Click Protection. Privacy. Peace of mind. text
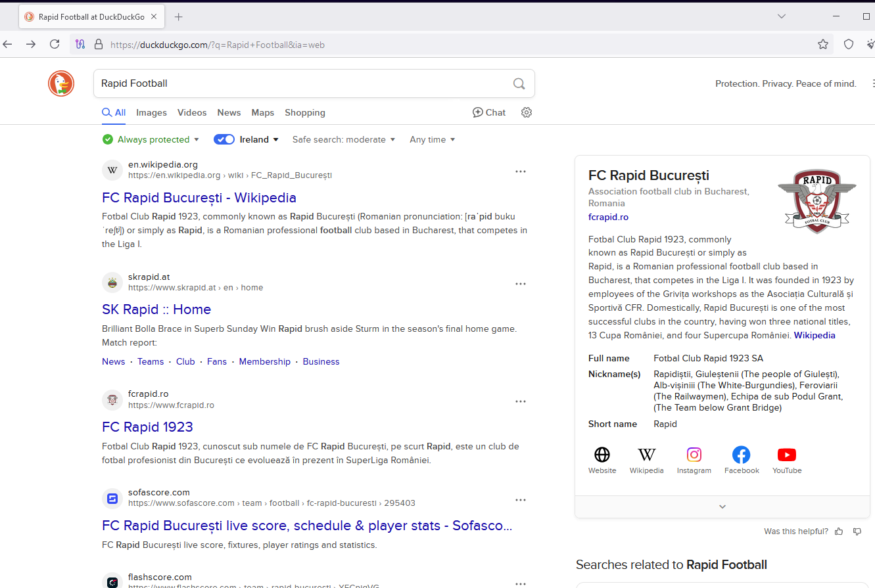The height and width of the screenshot is (588, 875). [786, 83]
